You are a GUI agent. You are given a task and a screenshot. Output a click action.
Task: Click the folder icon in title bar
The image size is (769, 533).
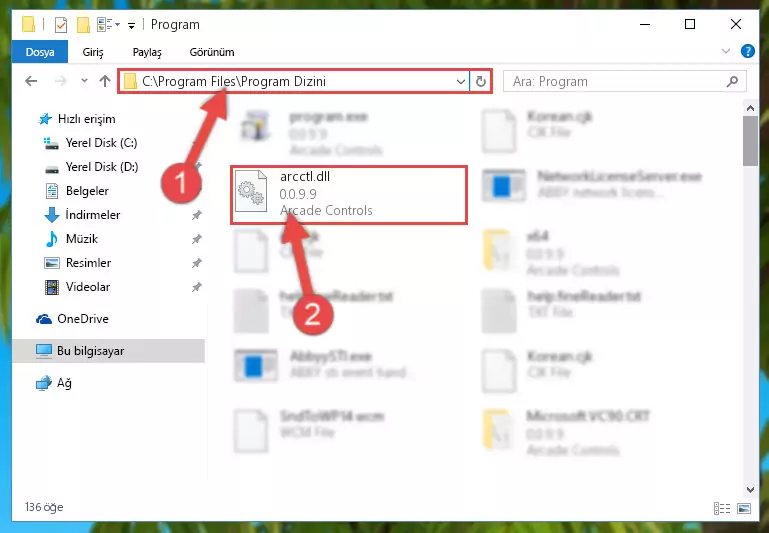(x=28, y=25)
